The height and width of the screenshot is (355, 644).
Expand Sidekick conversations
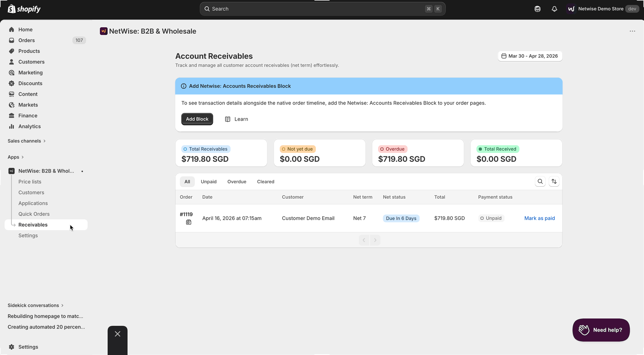click(36, 305)
